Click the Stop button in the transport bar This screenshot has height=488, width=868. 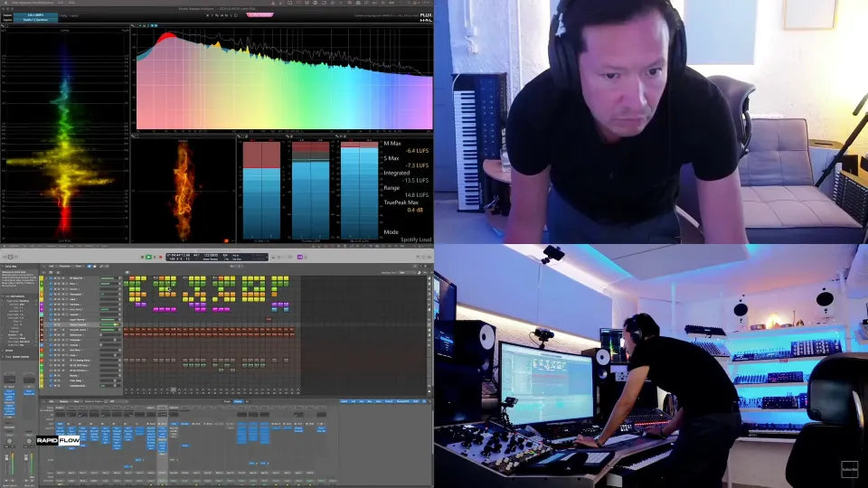[142, 258]
